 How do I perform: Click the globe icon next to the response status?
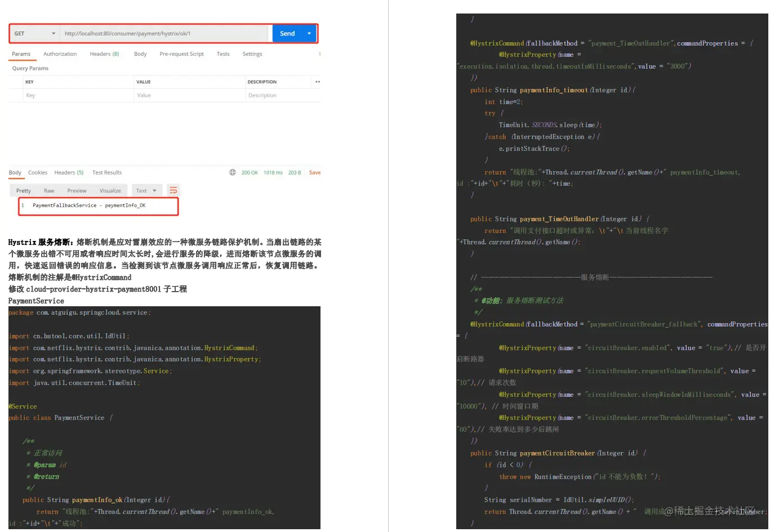click(233, 172)
